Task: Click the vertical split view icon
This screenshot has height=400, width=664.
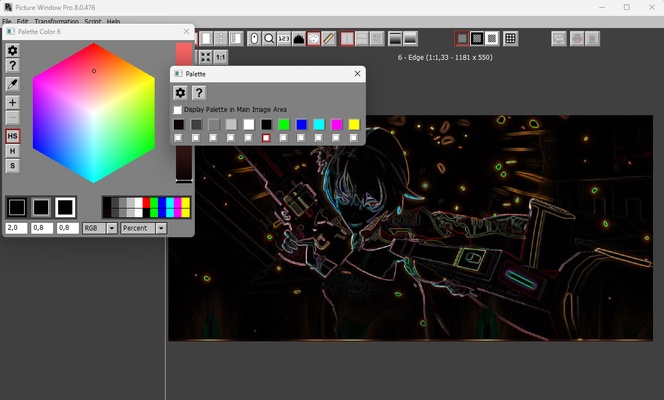Action: (347, 39)
